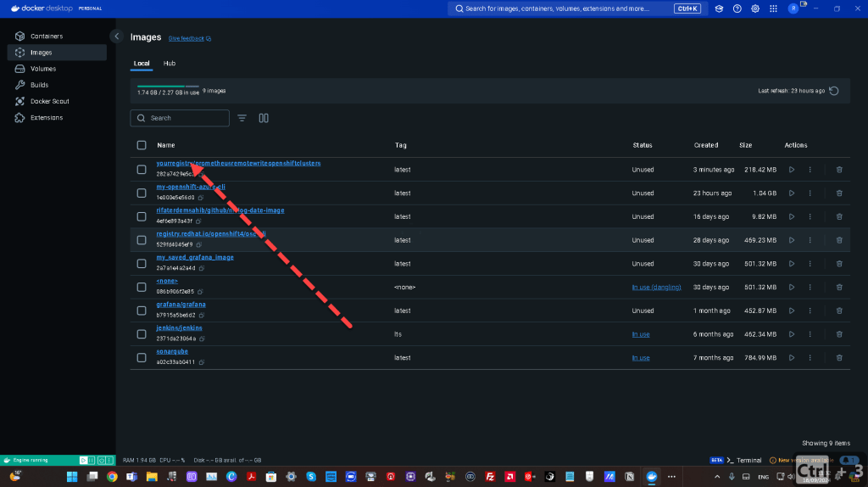Check the <none> dangling image row
The height and width of the screenshot is (487, 868).
142,287
